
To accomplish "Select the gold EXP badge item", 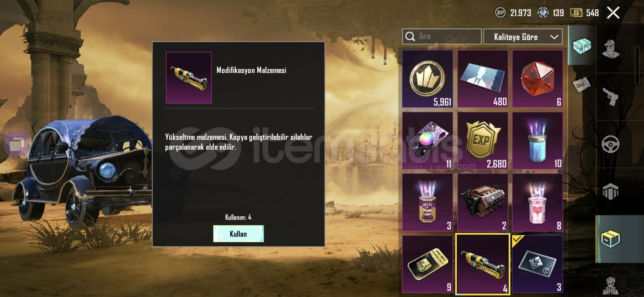I will (483, 141).
